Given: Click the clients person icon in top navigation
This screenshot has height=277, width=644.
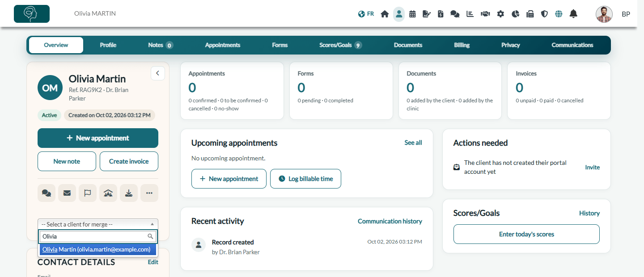Looking at the screenshot, I should tap(399, 14).
